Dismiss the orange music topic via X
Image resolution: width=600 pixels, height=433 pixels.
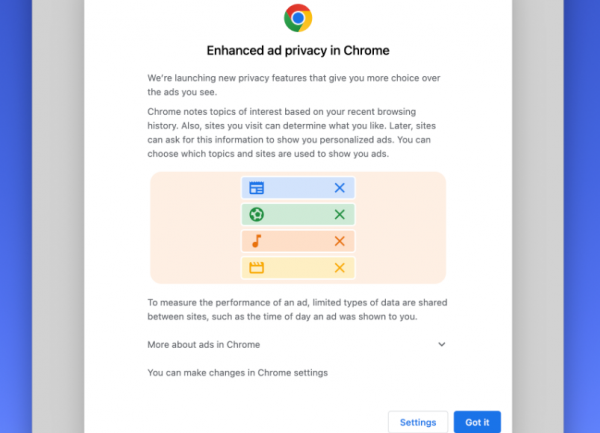[339, 241]
